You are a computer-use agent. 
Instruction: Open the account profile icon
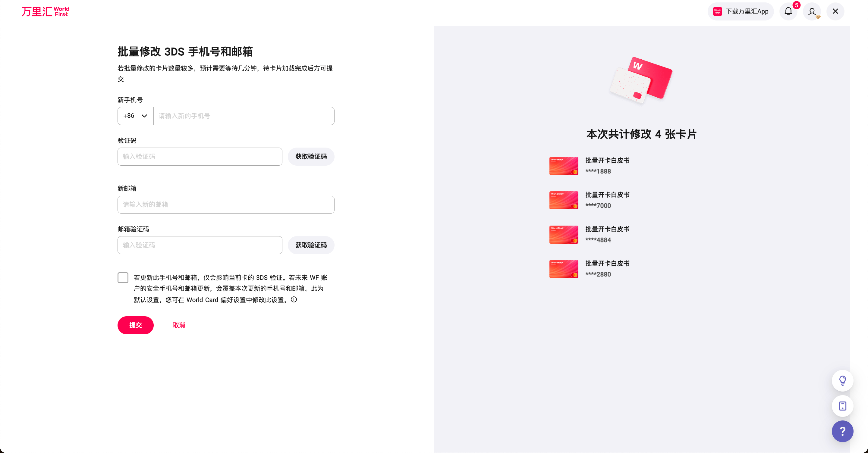(x=812, y=11)
